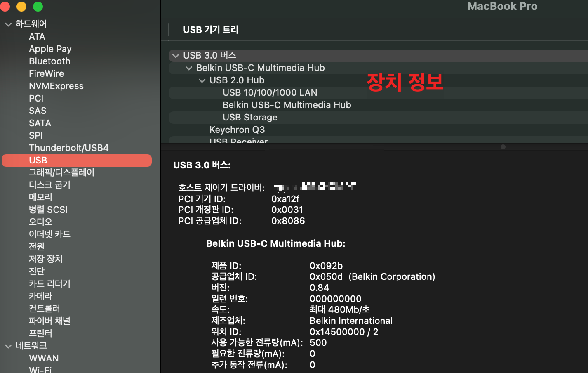Click the Belkin International 제조업체 value
This screenshot has width=588, height=373.
click(351, 321)
